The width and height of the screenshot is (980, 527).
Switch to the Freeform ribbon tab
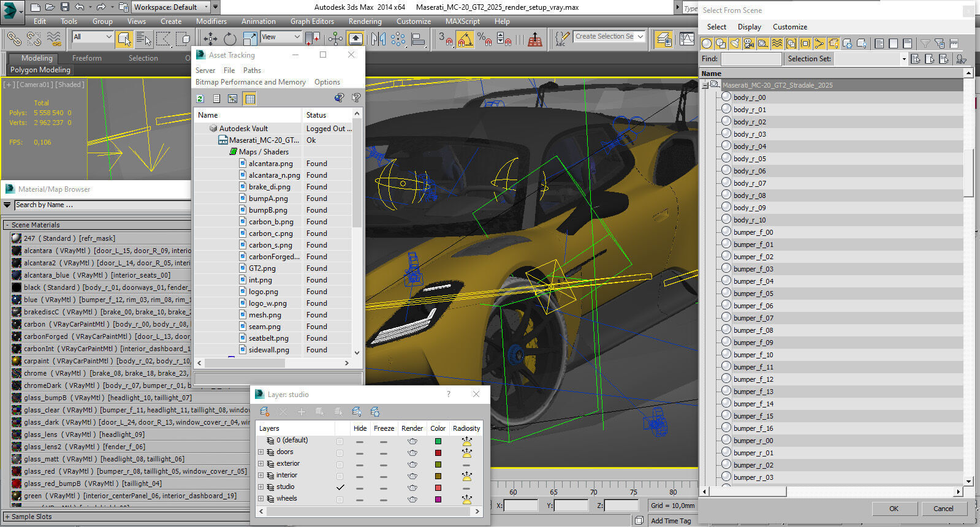tap(87, 58)
